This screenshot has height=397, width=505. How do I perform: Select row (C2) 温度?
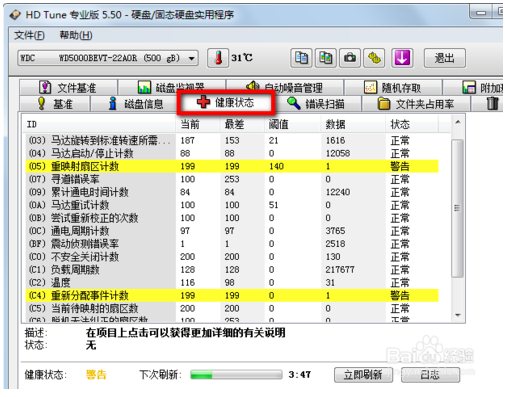232,282
